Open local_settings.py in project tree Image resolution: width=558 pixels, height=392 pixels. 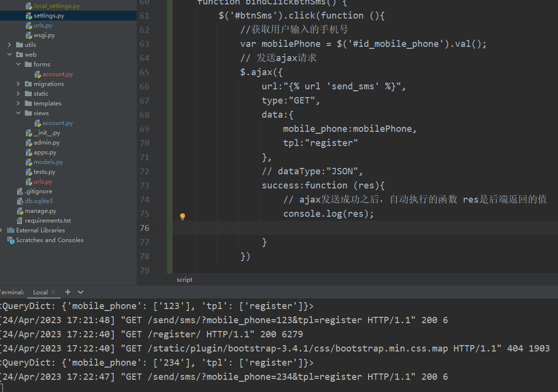[56, 6]
